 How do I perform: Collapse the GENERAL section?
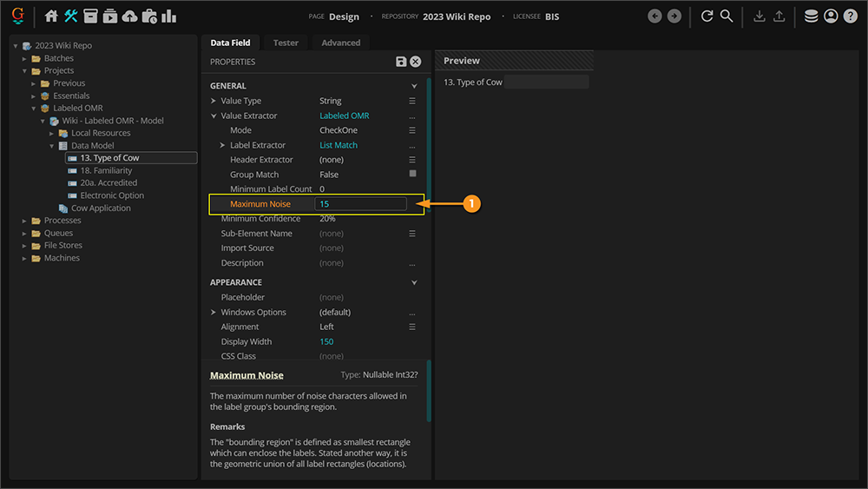click(x=414, y=86)
